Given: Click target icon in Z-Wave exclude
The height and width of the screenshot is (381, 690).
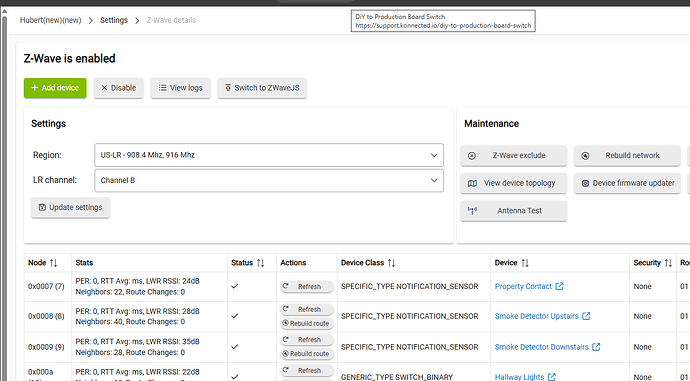Looking at the screenshot, I should click(x=472, y=156).
